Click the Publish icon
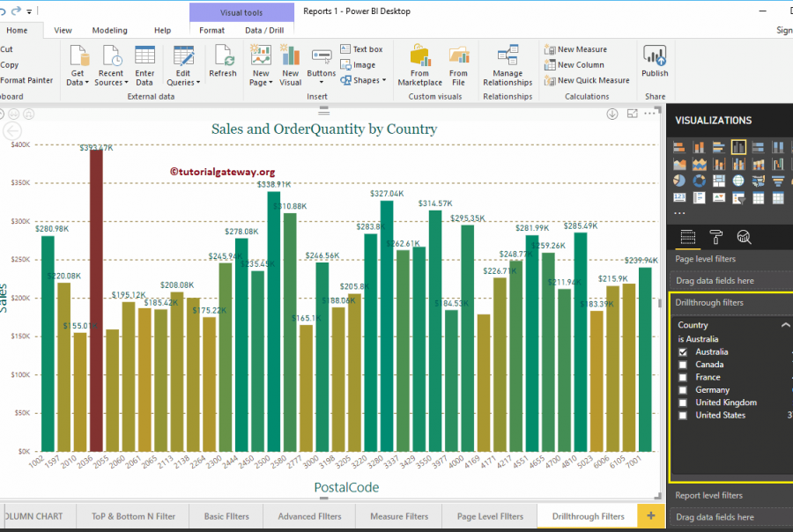793x532 pixels. click(655, 62)
